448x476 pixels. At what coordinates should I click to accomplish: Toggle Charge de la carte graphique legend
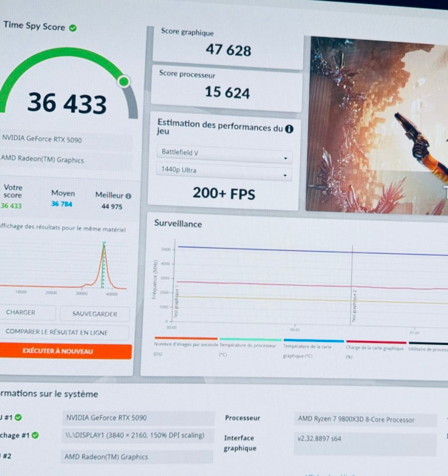click(375, 349)
